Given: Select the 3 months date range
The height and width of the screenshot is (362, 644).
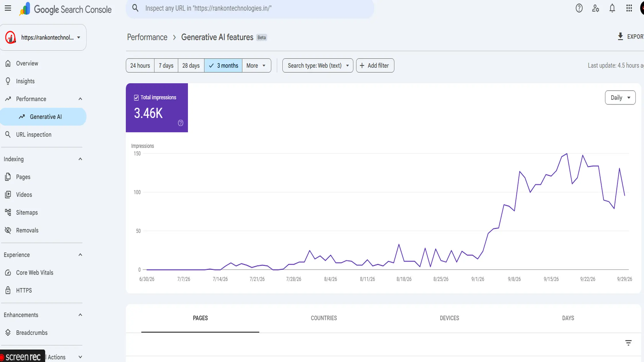Looking at the screenshot, I should (223, 66).
